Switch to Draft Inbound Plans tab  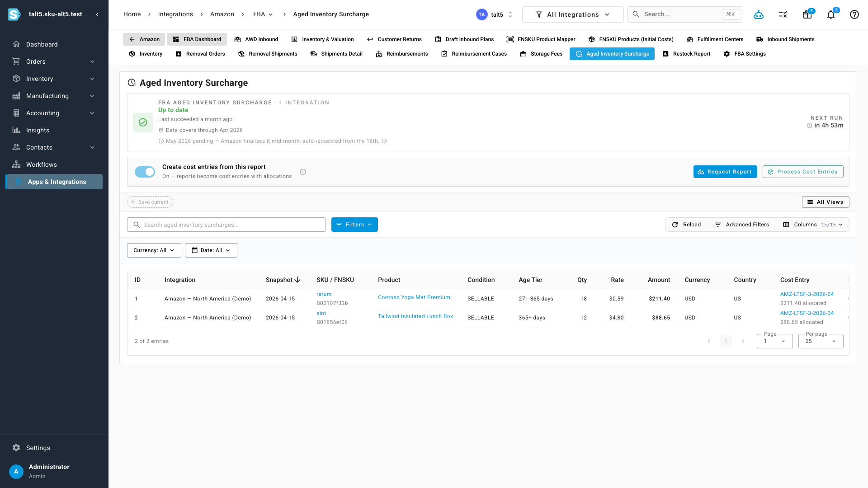(x=464, y=39)
